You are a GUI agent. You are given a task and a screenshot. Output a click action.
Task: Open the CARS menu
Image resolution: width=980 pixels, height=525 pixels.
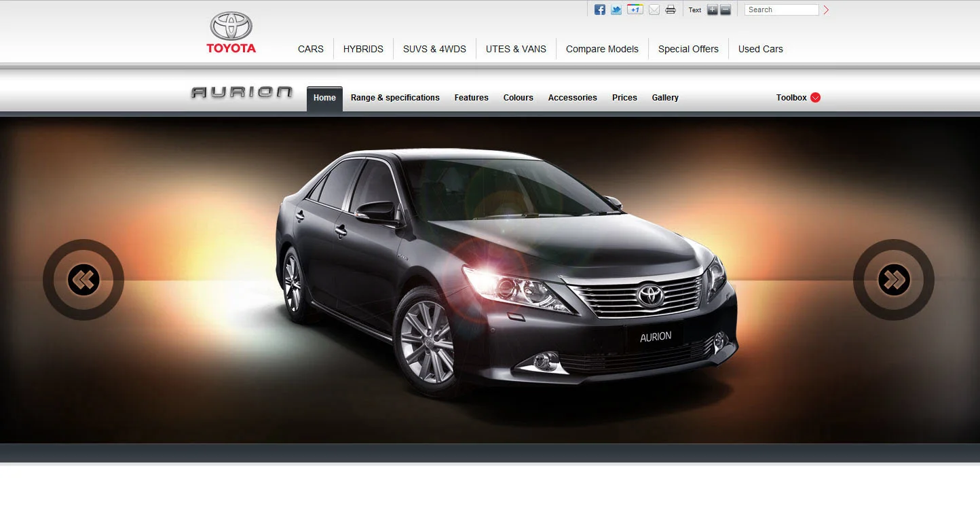coord(311,49)
